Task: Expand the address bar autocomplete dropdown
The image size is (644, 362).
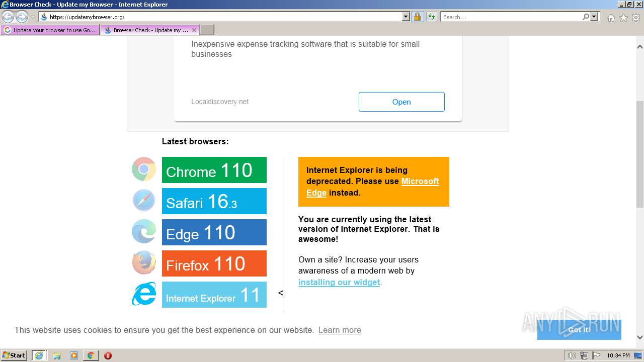Action: [406, 17]
